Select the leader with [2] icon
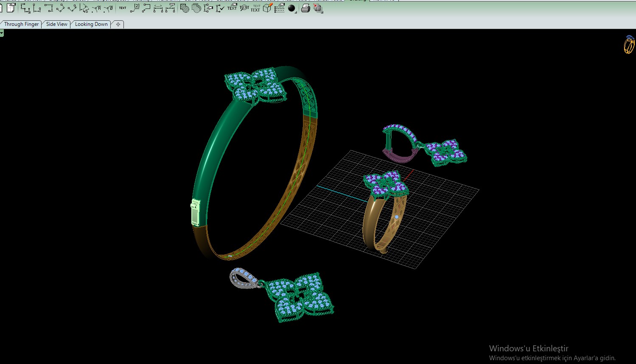636x364 pixels. coord(134,8)
